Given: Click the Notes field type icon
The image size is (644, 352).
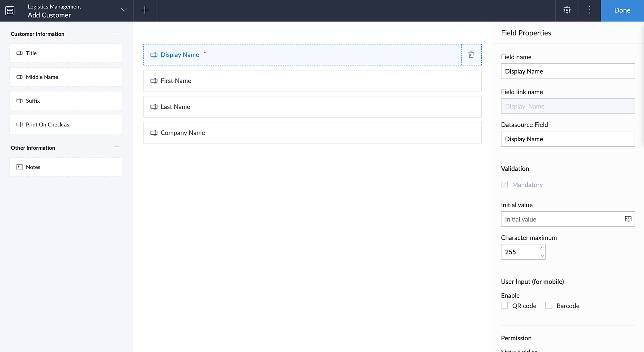Looking at the screenshot, I should point(20,167).
